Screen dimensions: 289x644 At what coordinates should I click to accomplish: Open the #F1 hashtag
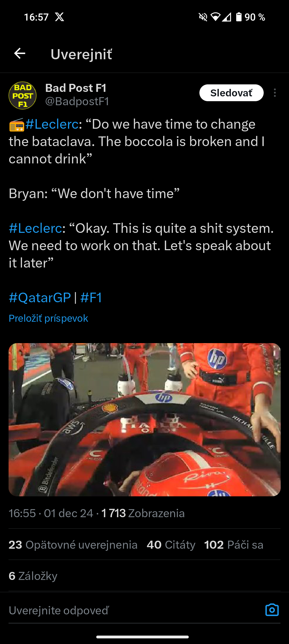[x=91, y=297]
